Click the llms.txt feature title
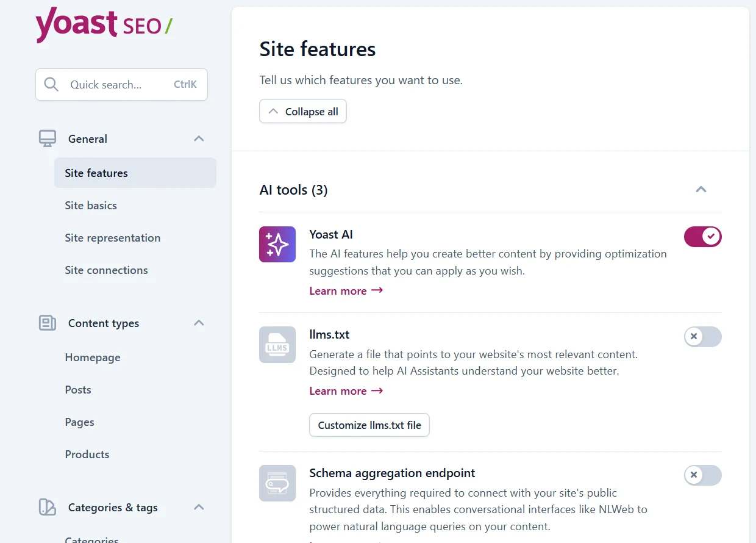 click(x=329, y=334)
